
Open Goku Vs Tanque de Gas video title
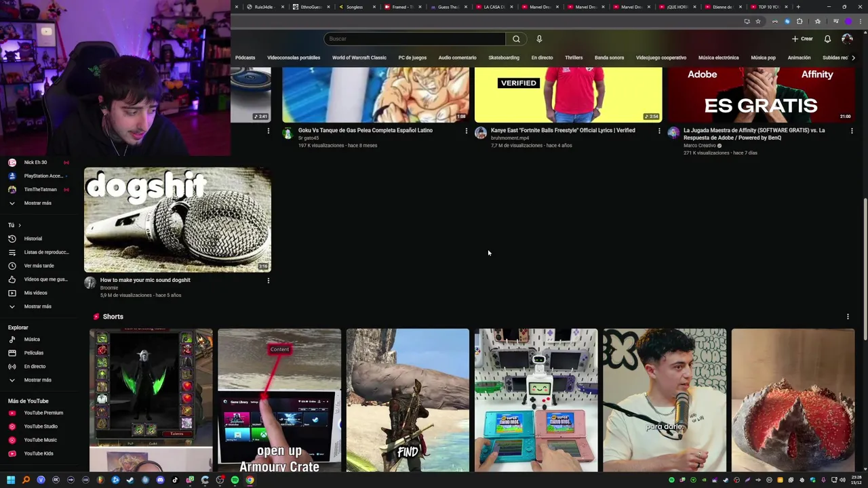click(365, 130)
